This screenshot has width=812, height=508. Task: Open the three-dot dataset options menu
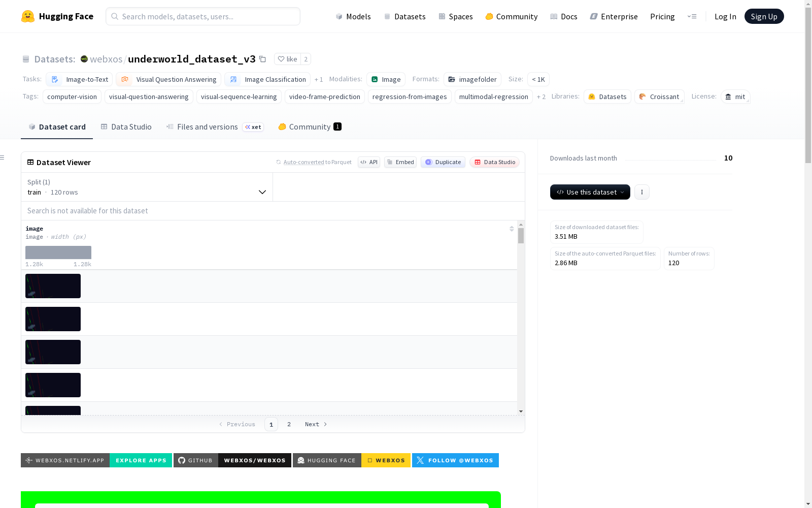tap(642, 192)
